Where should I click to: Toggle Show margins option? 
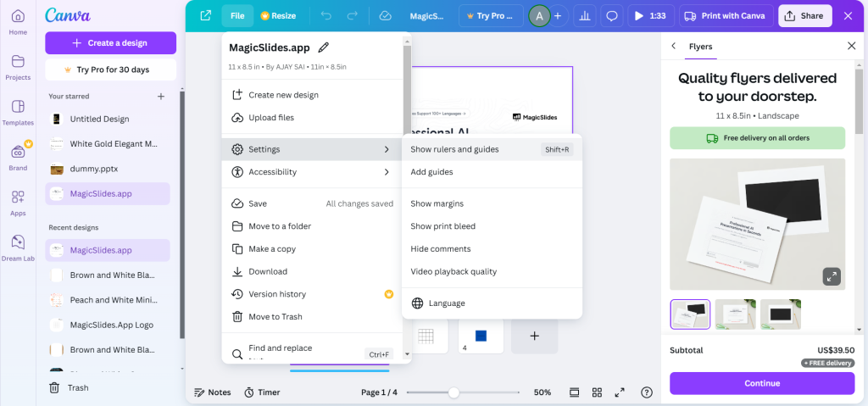(492, 203)
